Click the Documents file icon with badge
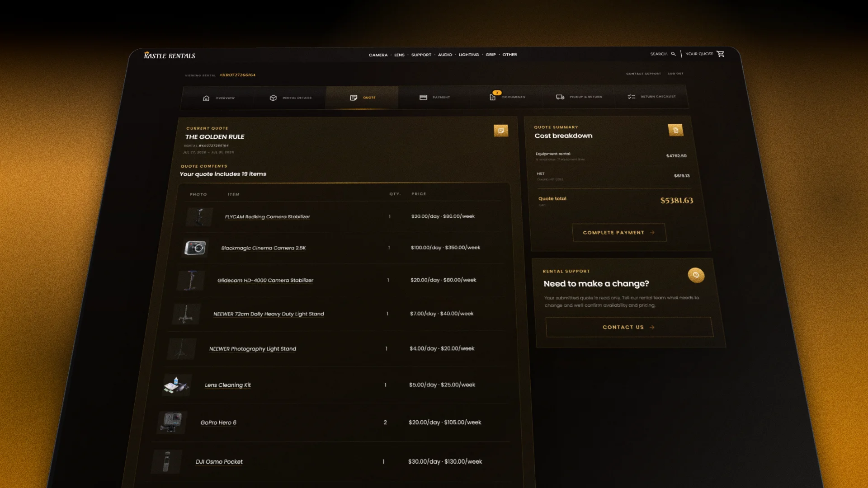 click(493, 97)
